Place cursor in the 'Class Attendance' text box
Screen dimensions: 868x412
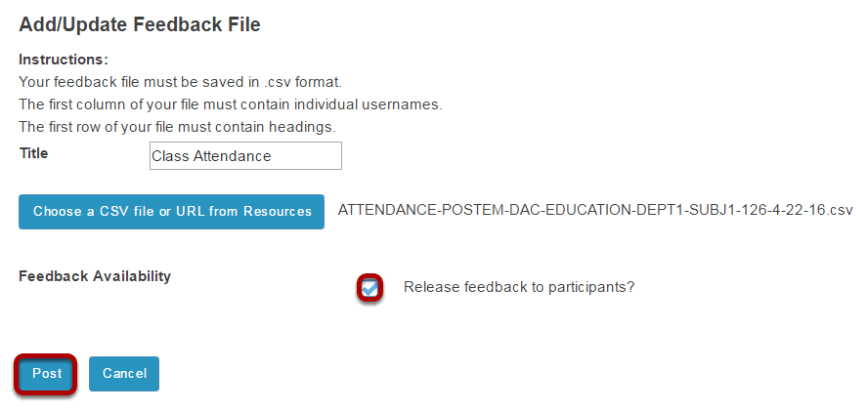(245, 156)
